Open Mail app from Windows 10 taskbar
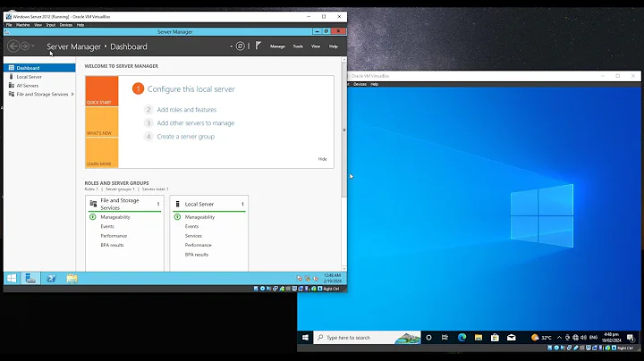 (512, 338)
